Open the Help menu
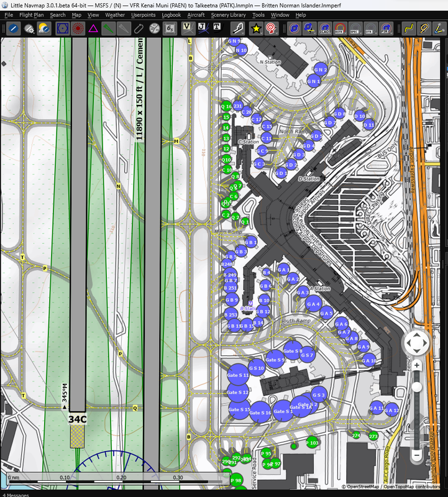 coord(301,15)
